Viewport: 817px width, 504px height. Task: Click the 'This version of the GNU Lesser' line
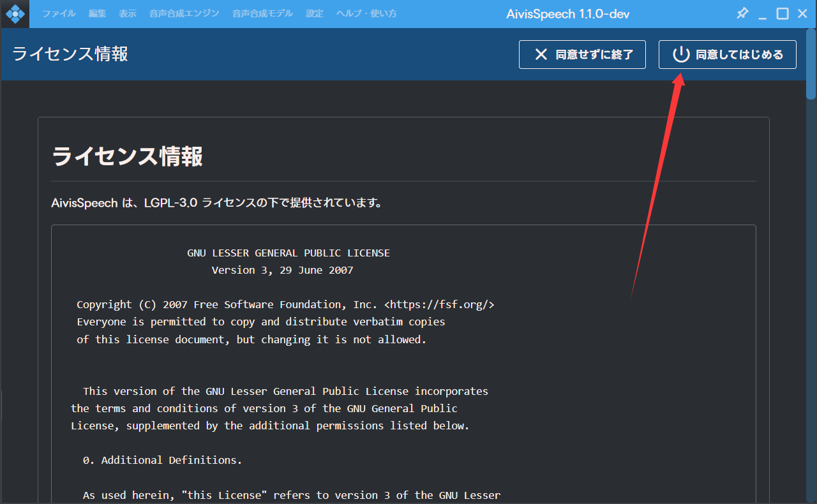click(285, 391)
